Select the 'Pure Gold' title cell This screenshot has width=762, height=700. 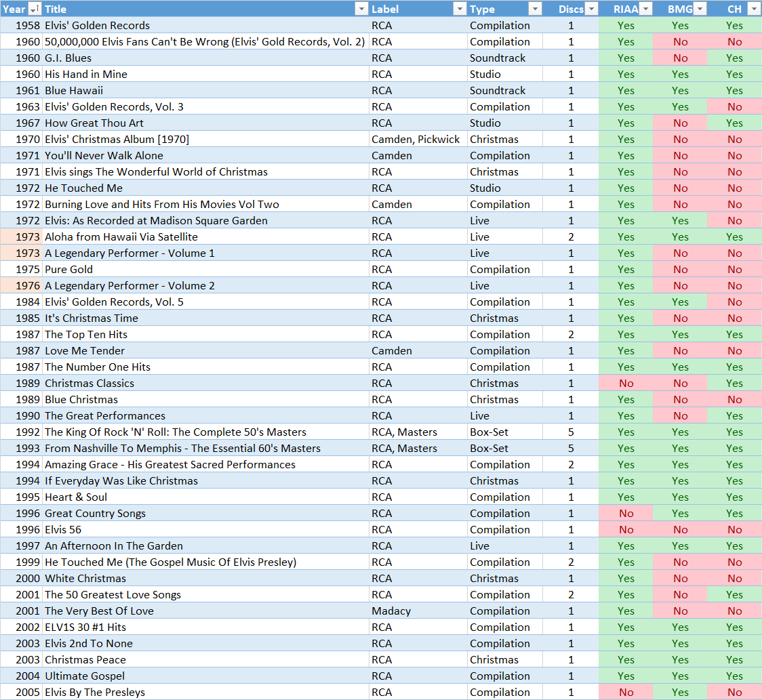pyautogui.click(x=205, y=270)
